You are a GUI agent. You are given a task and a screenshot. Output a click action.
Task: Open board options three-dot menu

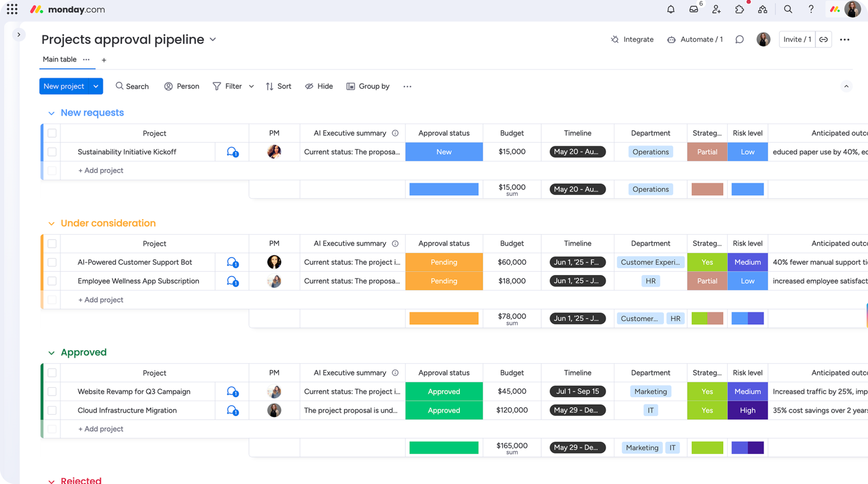(845, 39)
